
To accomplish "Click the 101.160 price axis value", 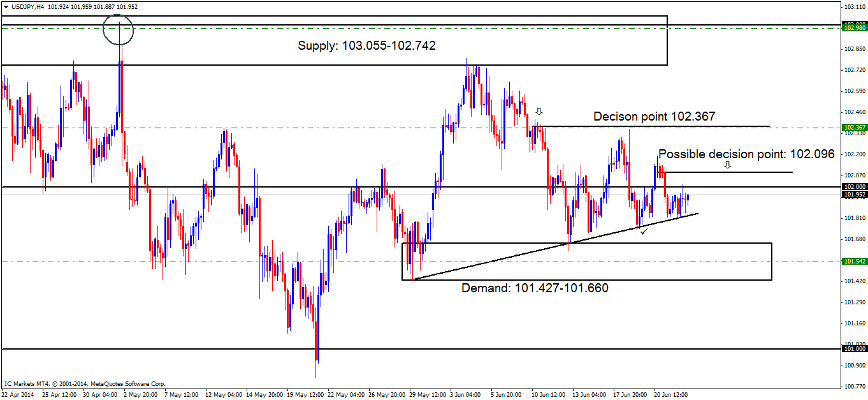I will 855,323.
